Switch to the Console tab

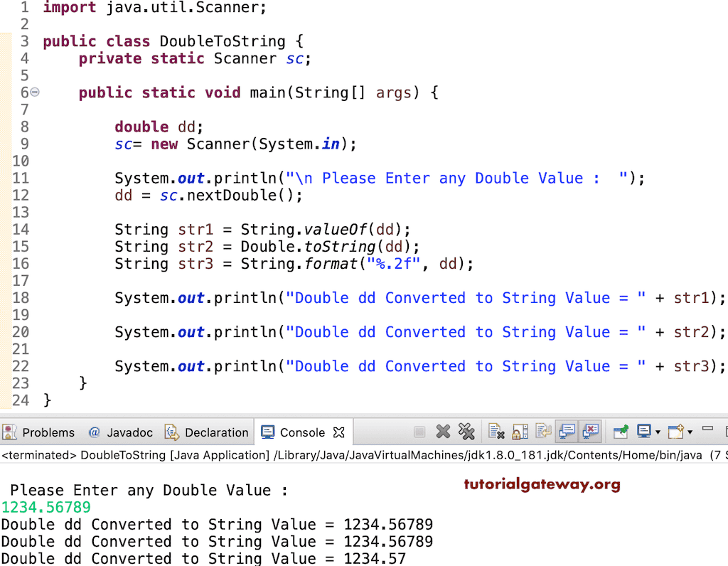pos(302,432)
